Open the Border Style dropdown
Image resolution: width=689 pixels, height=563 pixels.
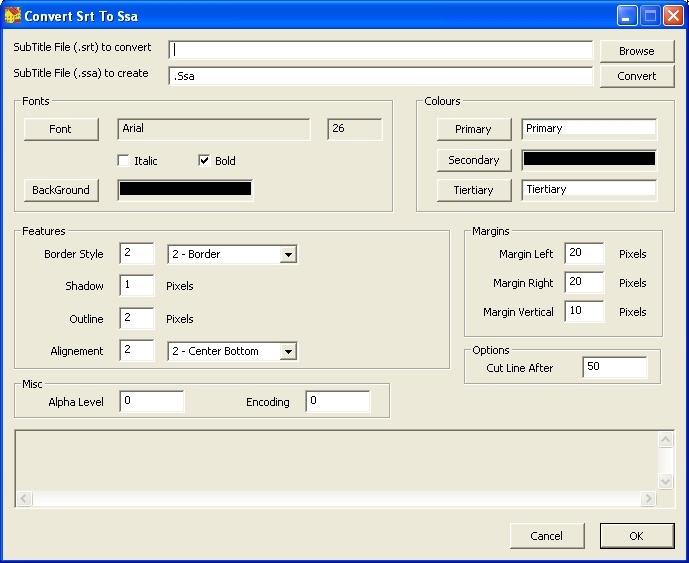[288, 254]
